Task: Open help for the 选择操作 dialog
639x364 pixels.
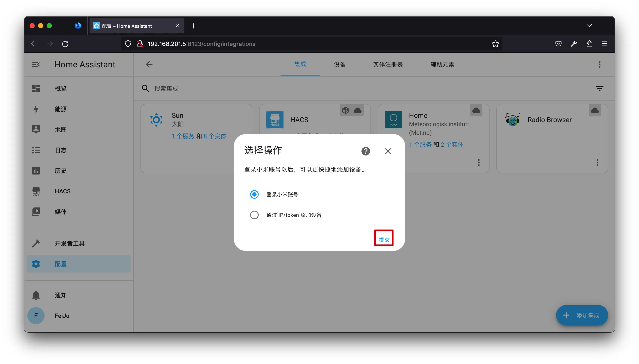Action: 365,151
